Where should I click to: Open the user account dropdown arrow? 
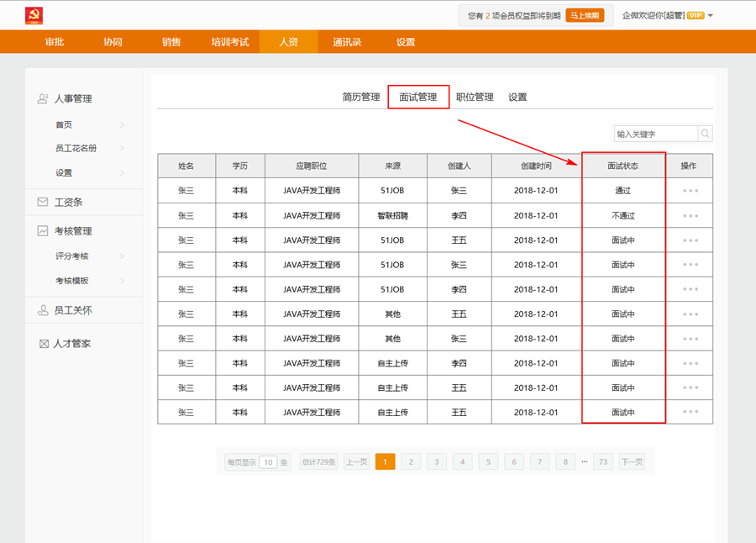(x=711, y=15)
